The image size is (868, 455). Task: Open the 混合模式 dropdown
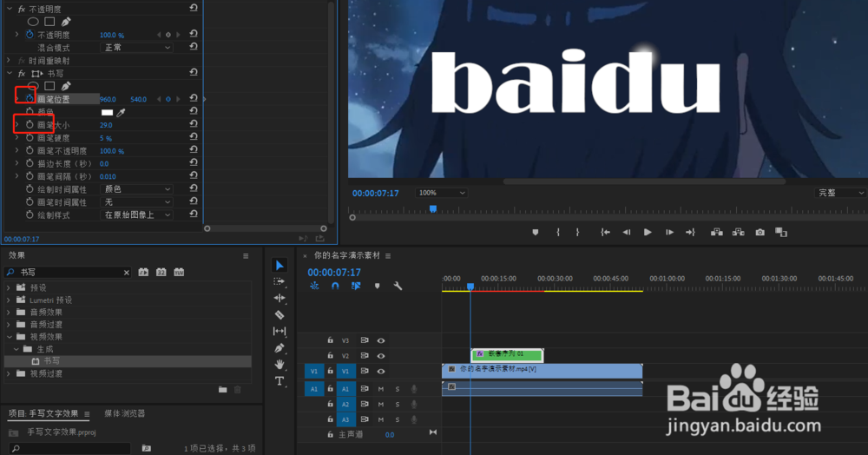click(x=137, y=48)
